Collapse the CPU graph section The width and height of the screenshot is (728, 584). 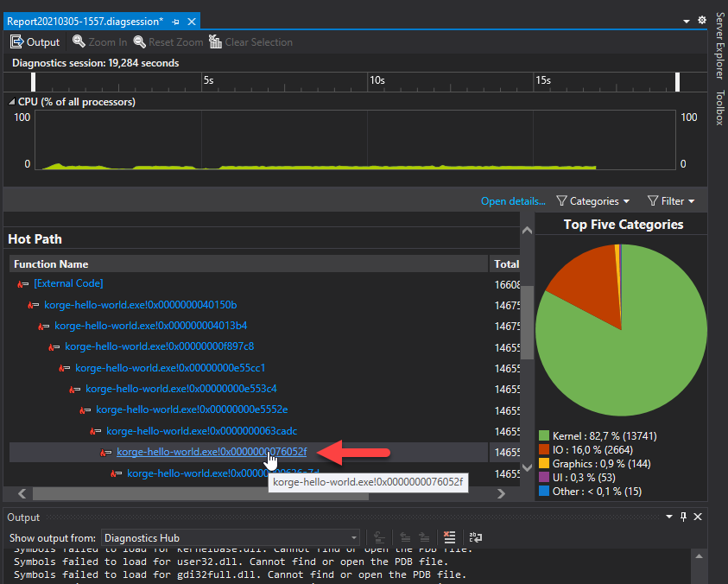12,102
